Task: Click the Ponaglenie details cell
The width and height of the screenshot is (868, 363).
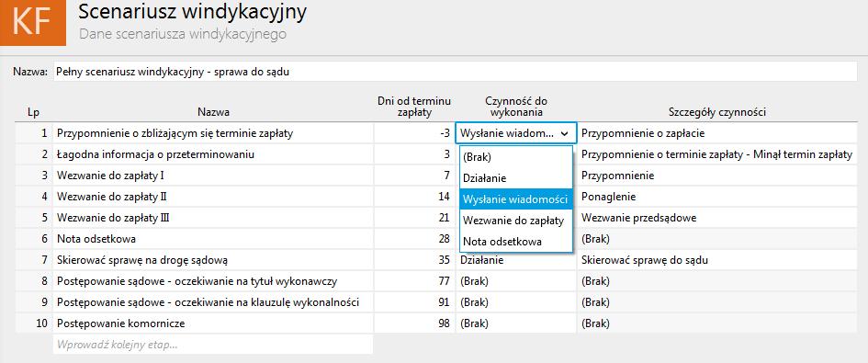Action: click(x=717, y=197)
